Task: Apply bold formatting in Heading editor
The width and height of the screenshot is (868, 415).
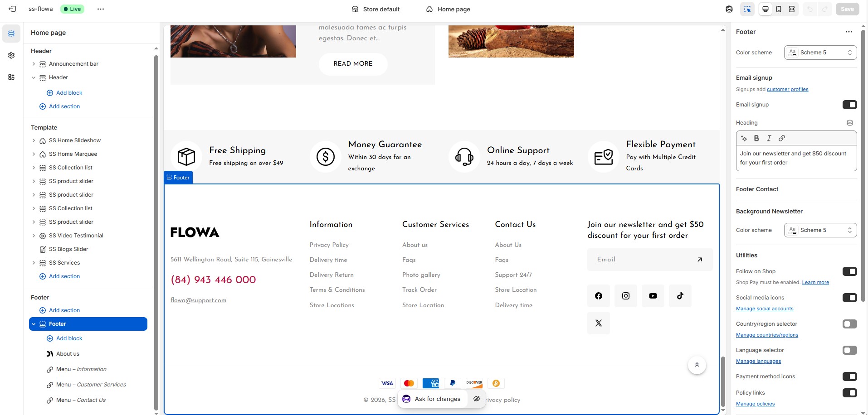Action: [756, 138]
